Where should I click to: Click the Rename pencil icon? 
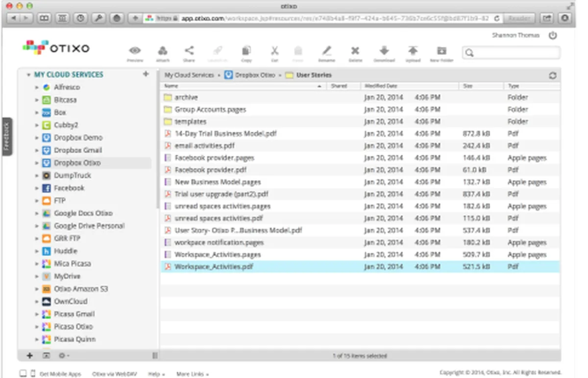327,51
